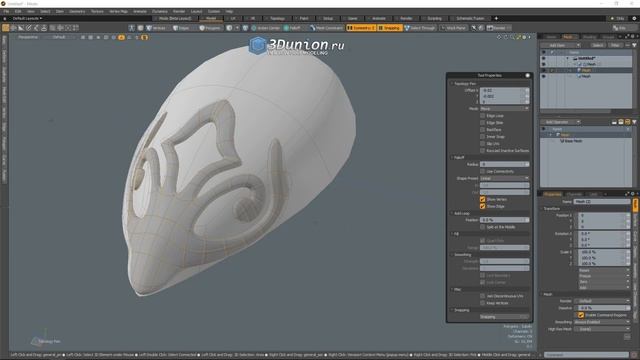Image resolution: width=640 pixels, height=360 pixels.
Task: Open the Shape Preset dropdown
Action: click(x=504, y=178)
